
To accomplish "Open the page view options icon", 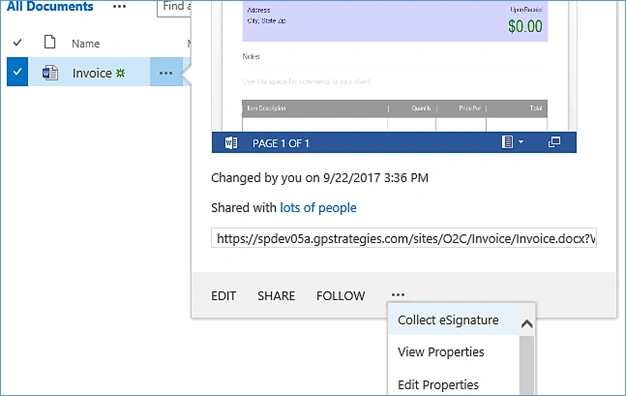I will coord(507,142).
